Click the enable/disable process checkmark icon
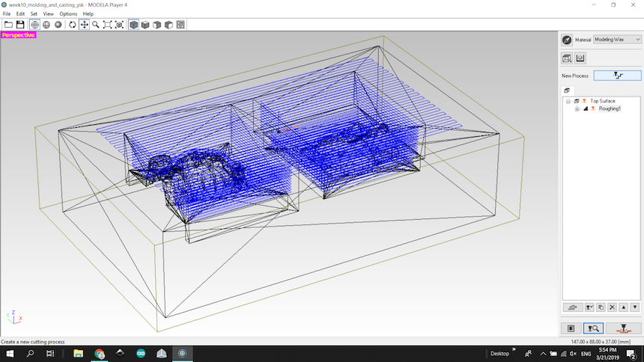Image resolution: width=644 pixels, height=362 pixels. pyautogui.click(x=589, y=307)
